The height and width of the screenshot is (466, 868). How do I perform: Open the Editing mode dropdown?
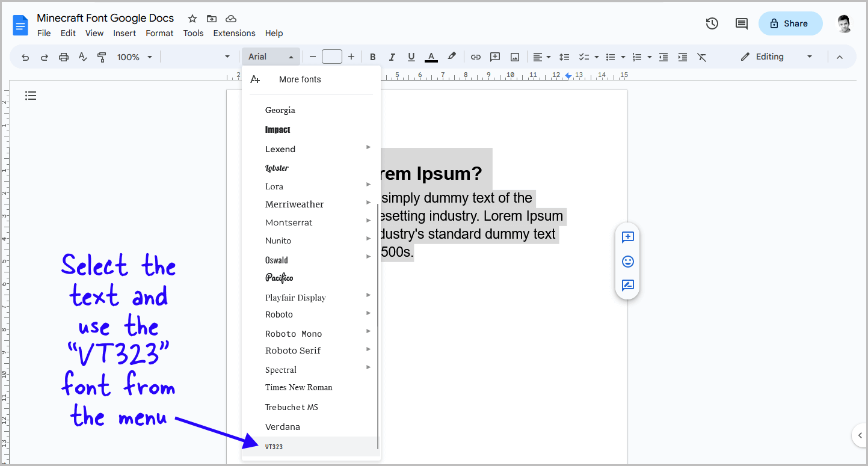[x=777, y=57]
